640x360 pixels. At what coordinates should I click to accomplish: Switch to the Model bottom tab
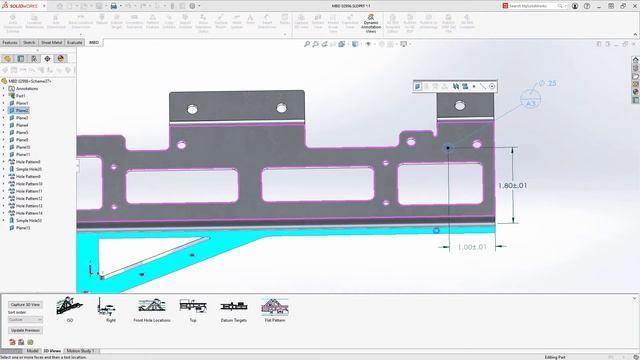pyautogui.click(x=32, y=351)
